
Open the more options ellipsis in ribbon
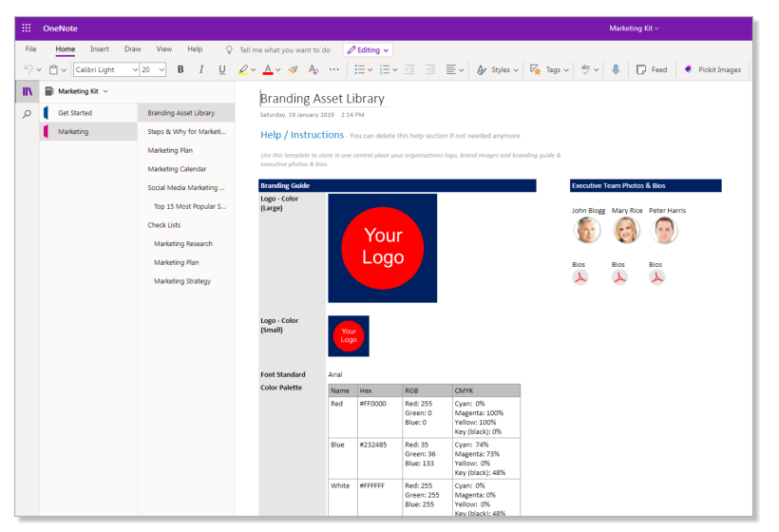tap(333, 69)
